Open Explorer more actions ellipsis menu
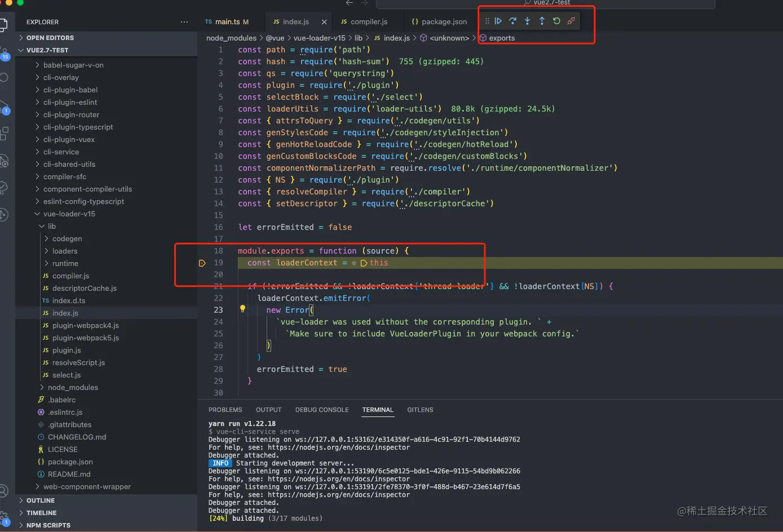 [184, 22]
